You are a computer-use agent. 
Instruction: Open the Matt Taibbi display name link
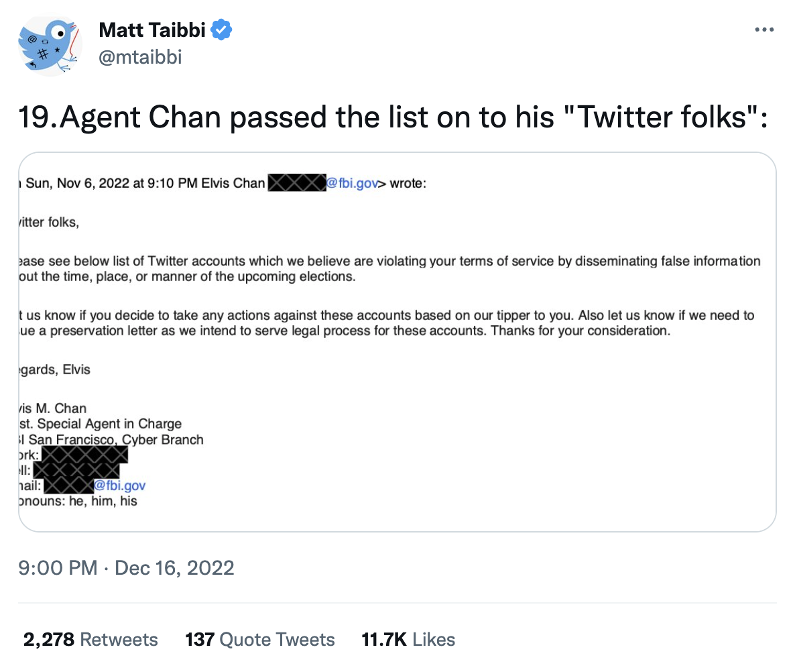click(x=153, y=30)
